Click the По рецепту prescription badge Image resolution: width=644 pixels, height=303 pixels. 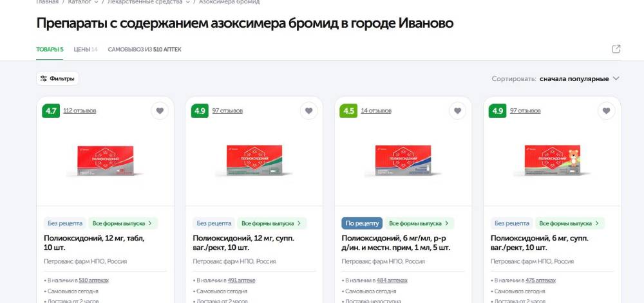click(x=362, y=223)
